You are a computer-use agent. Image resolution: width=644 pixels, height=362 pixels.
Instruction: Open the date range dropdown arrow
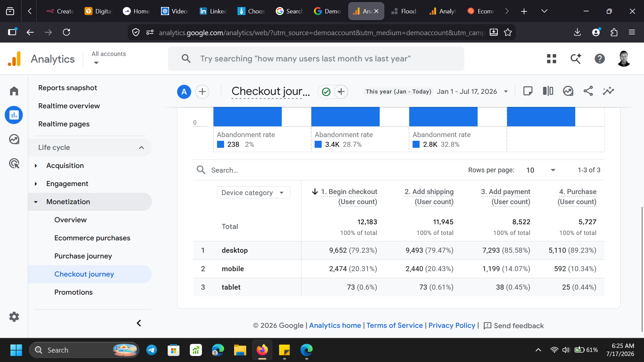pos(506,92)
